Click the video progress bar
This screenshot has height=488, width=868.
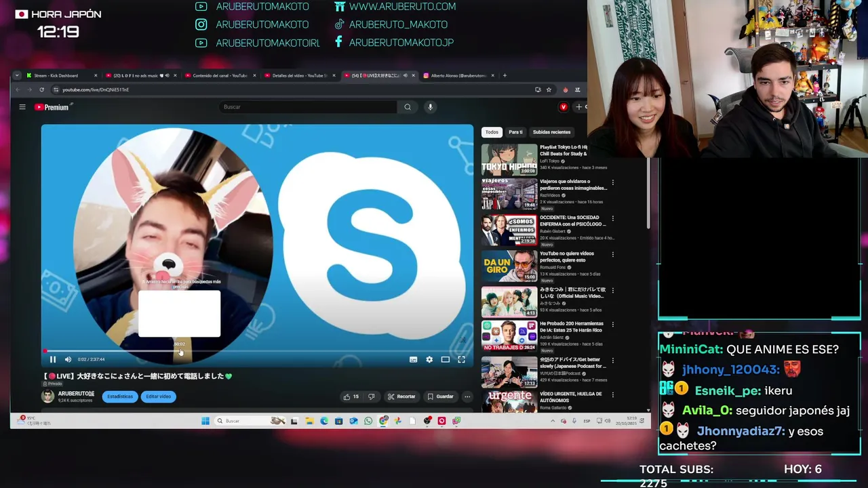coord(257,351)
